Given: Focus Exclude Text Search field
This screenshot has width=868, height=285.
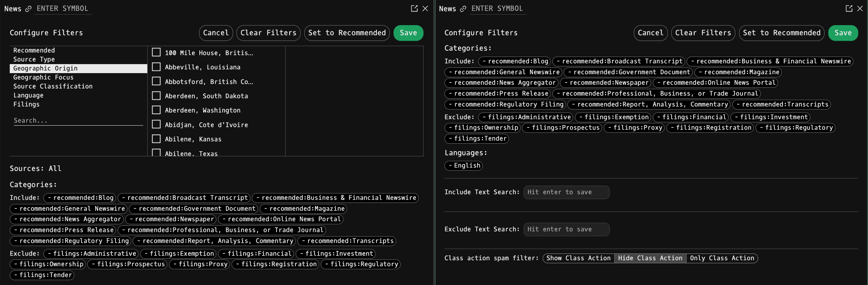Looking at the screenshot, I should tap(566, 229).
